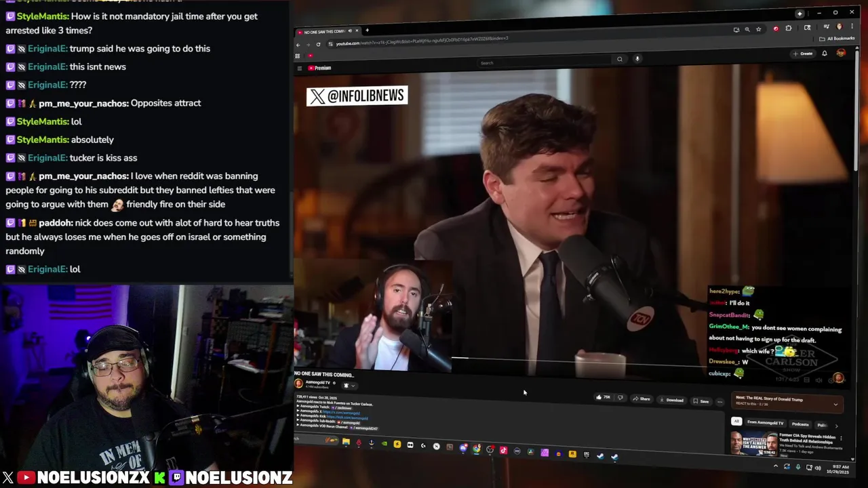Like the Asmongold video (75K)
The height and width of the screenshot is (488, 868).
[603, 397]
